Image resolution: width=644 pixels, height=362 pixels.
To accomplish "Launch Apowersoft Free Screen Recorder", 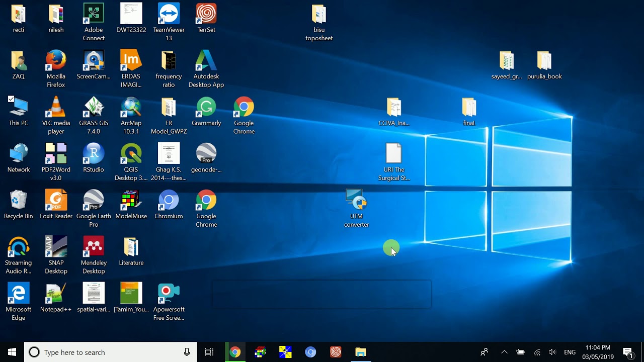I will 169,302.
